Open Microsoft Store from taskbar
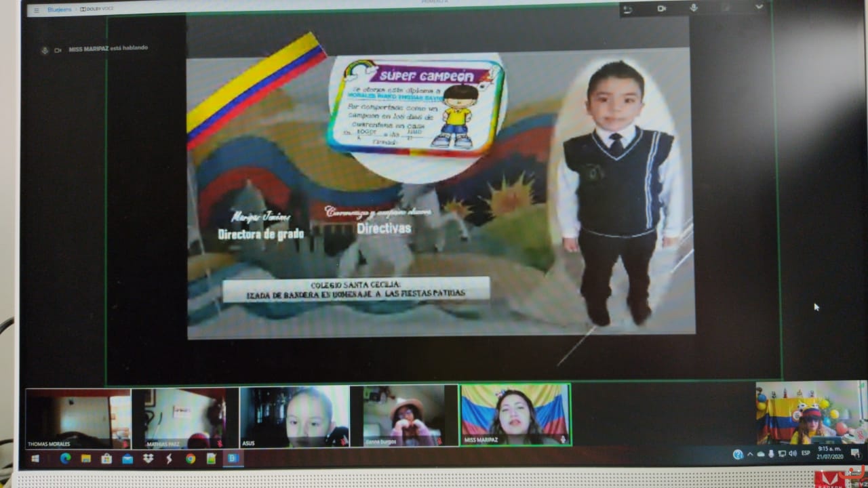 click(x=106, y=459)
